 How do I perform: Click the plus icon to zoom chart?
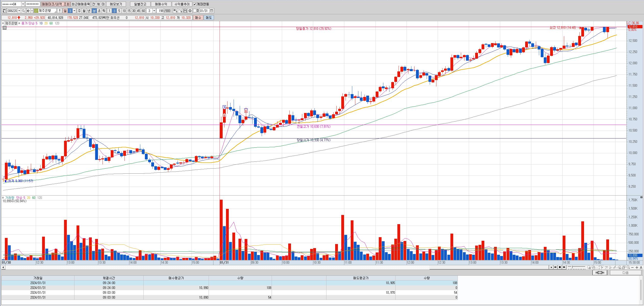click(x=637, y=267)
